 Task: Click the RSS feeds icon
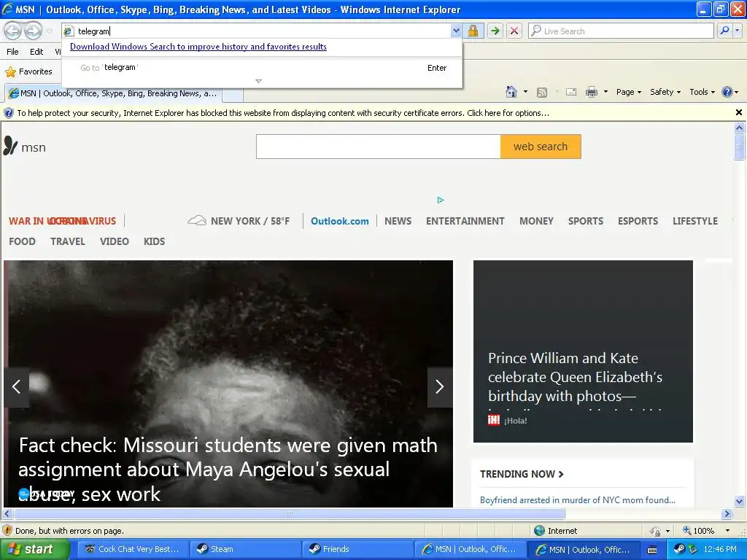(542, 93)
